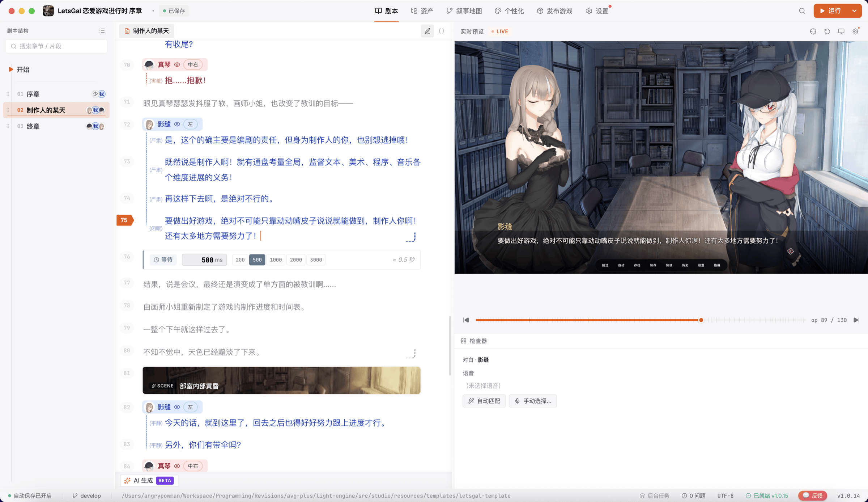868x502 pixels.
Task: Click 历史 in the game preview menu
Action: tap(685, 265)
